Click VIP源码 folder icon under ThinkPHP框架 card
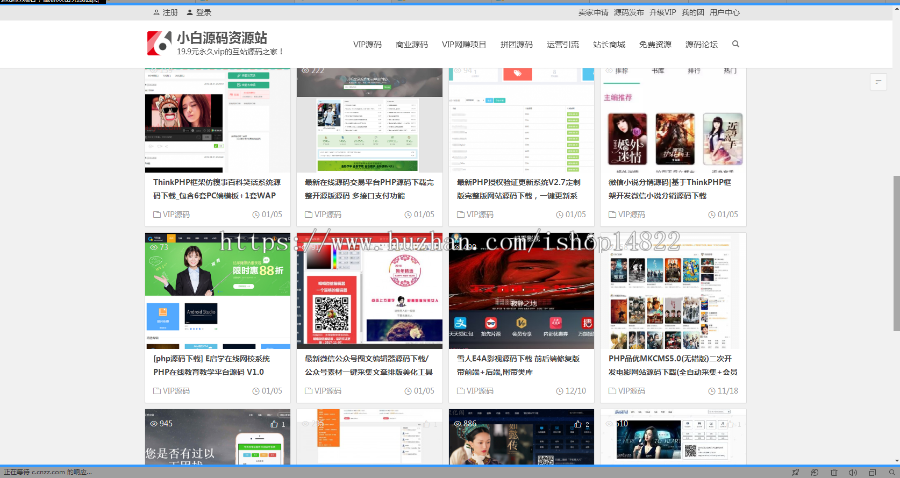Image resolution: width=900 pixels, height=478 pixels. (157, 215)
